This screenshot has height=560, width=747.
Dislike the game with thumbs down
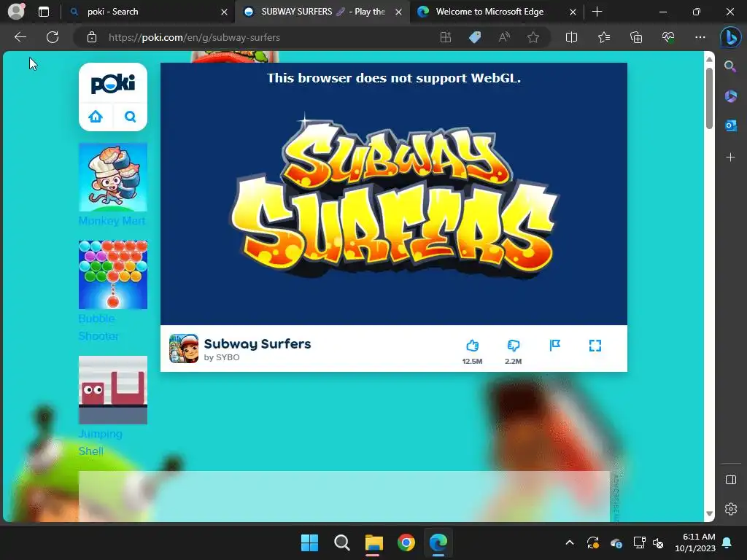point(513,346)
